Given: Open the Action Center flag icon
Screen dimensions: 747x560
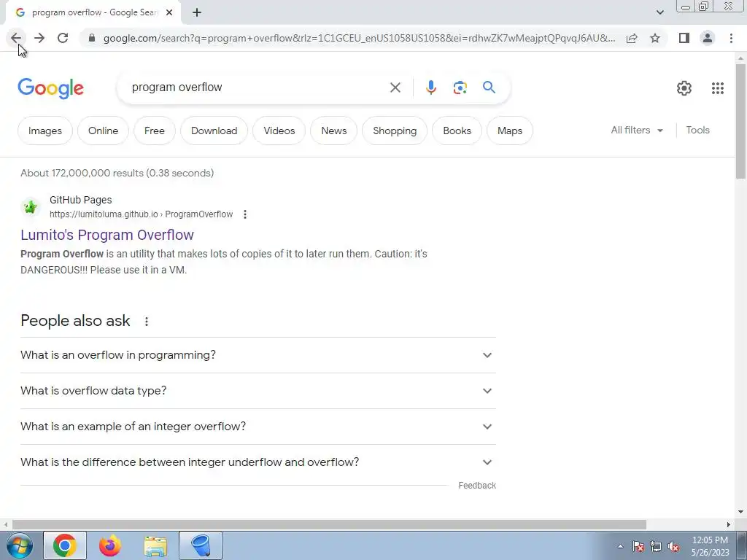Looking at the screenshot, I should point(638,546).
